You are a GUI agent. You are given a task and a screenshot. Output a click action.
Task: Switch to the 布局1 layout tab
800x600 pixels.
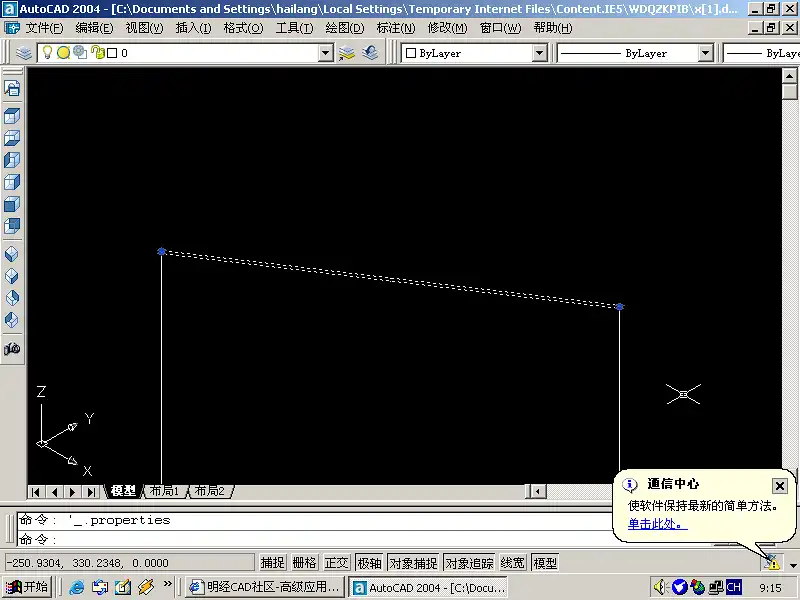(x=164, y=491)
